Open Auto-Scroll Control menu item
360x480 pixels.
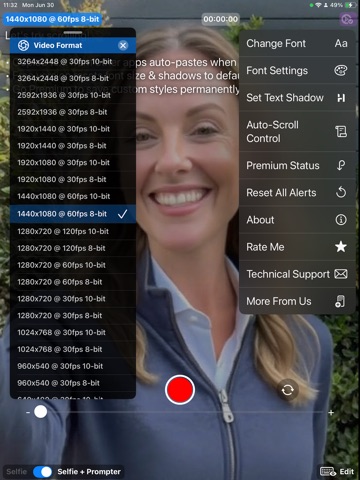(x=297, y=132)
